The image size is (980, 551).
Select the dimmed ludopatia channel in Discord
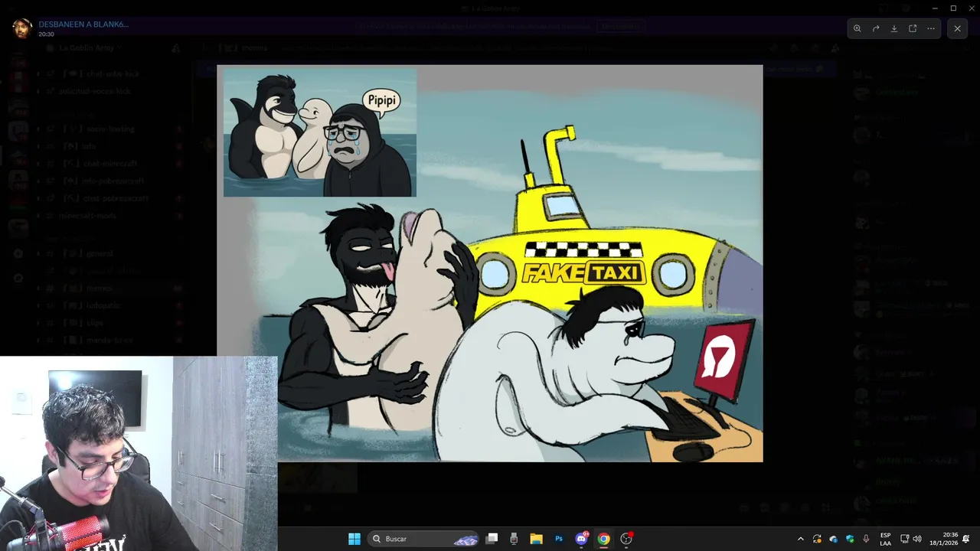tap(111, 305)
